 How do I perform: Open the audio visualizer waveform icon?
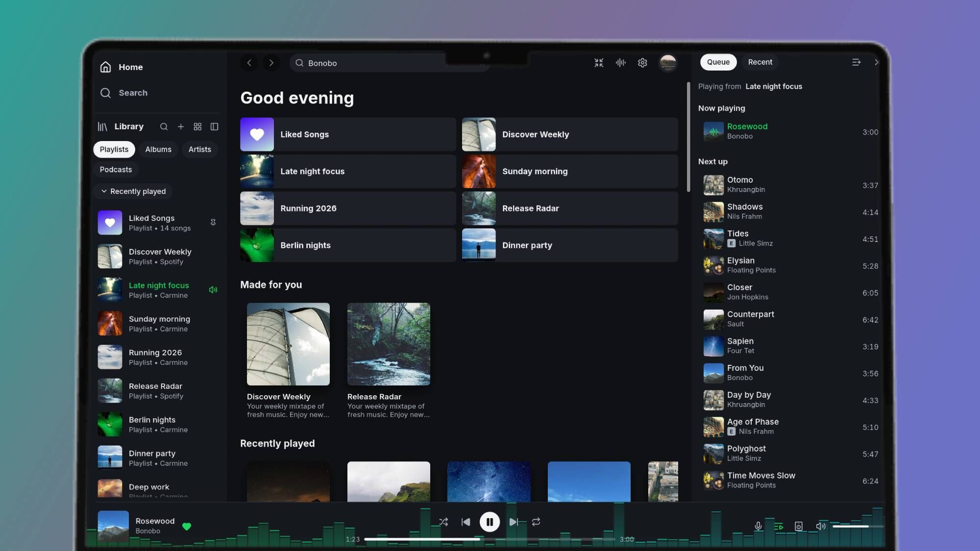click(621, 63)
